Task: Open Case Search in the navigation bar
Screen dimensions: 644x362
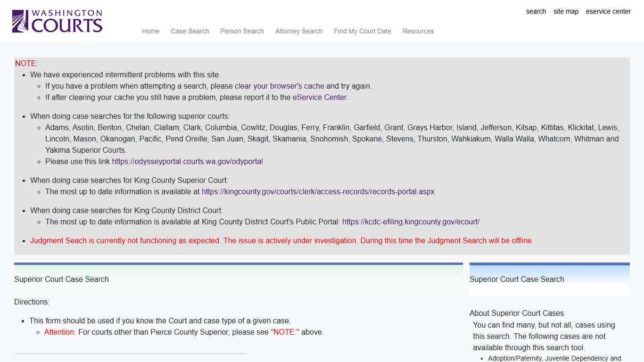Action: click(x=190, y=31)
